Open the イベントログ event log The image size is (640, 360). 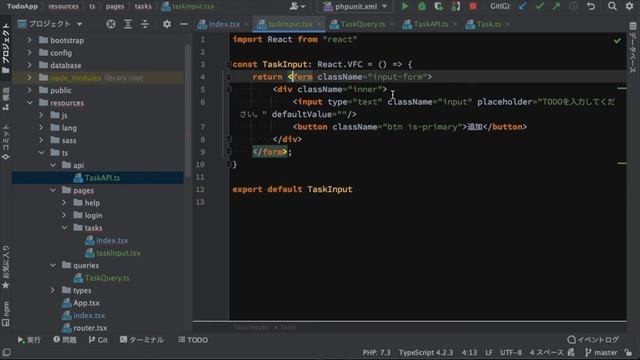(593, 340)
